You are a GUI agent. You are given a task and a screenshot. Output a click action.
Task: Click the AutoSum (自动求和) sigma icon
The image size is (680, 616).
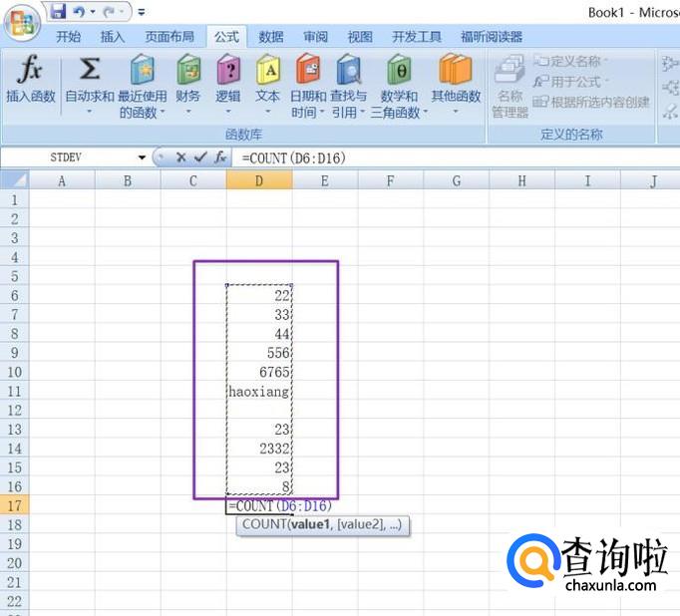[89, 72]
